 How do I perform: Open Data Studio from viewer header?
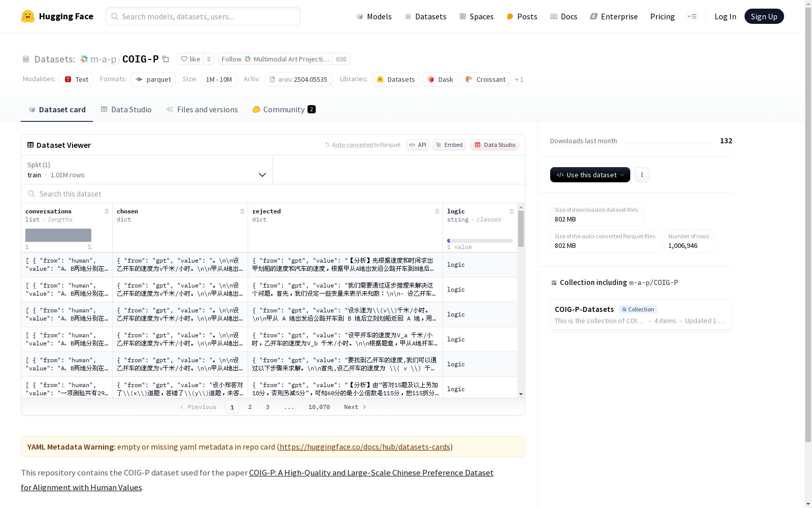(x=494, y=145)
